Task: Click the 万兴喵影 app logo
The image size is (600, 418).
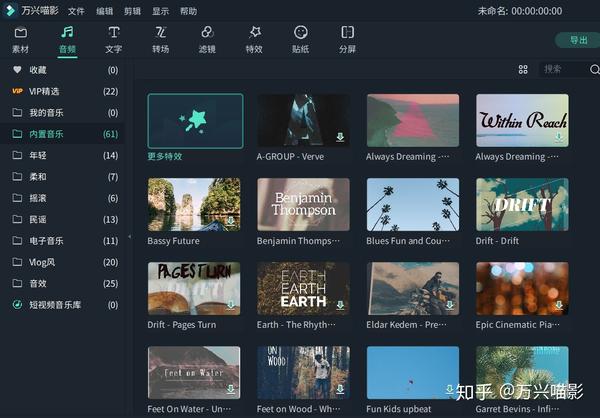Action: click(10, 10)
